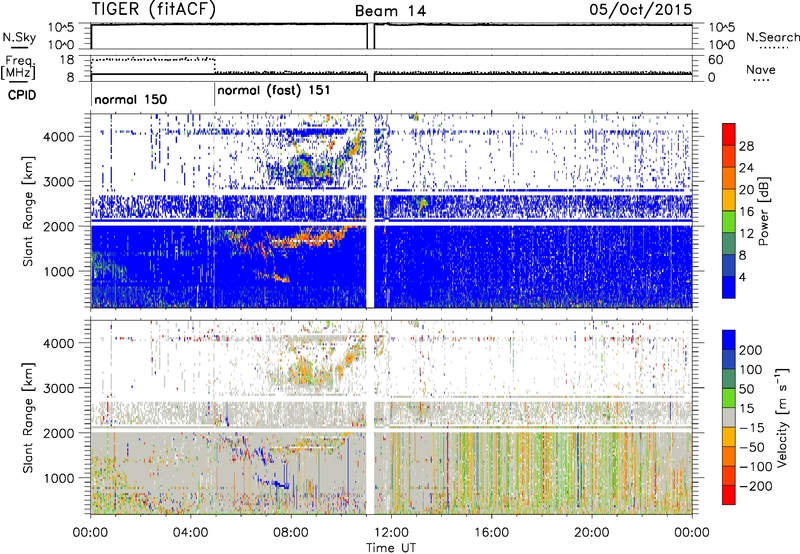Click the TIGER (fitACF) plot title

154,9
